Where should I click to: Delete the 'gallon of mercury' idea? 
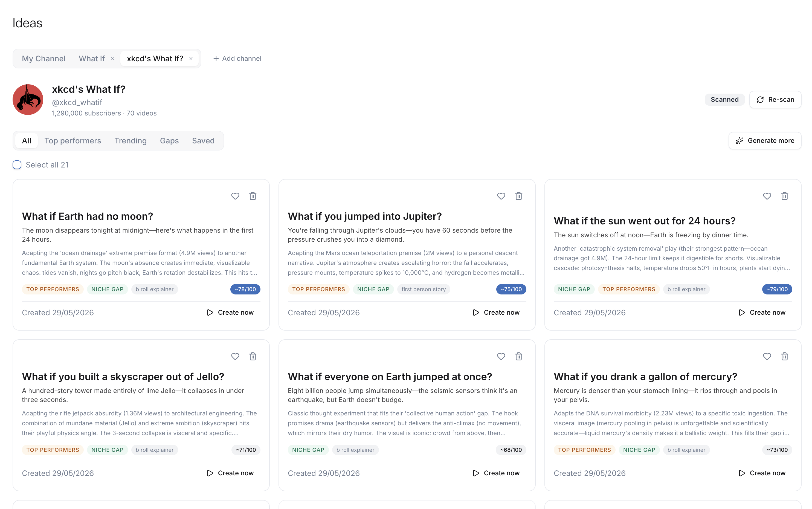784,356
